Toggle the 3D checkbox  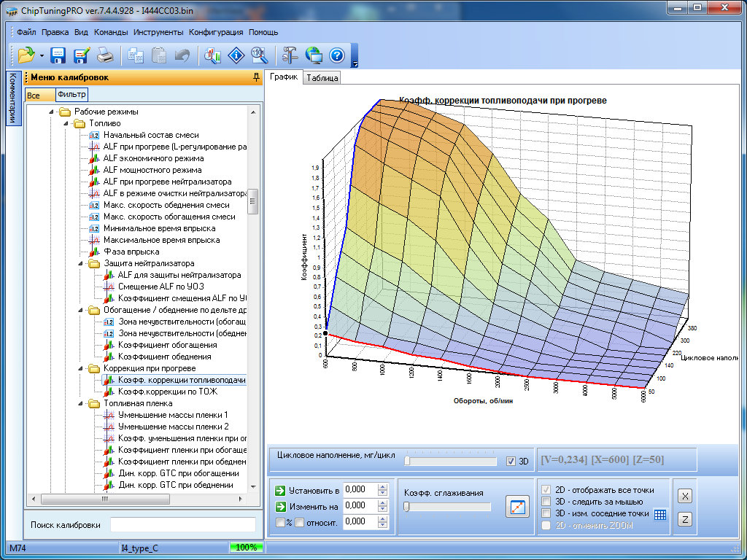pos(511,461)
